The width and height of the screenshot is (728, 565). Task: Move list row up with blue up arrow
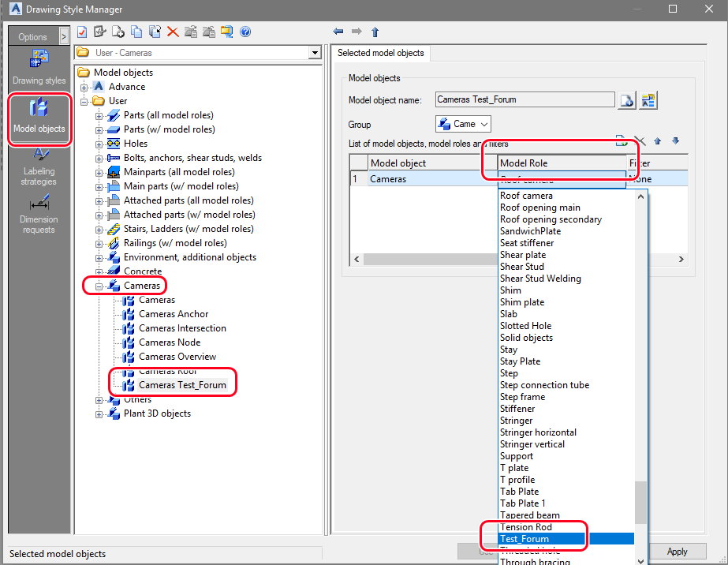coord(658,140)
